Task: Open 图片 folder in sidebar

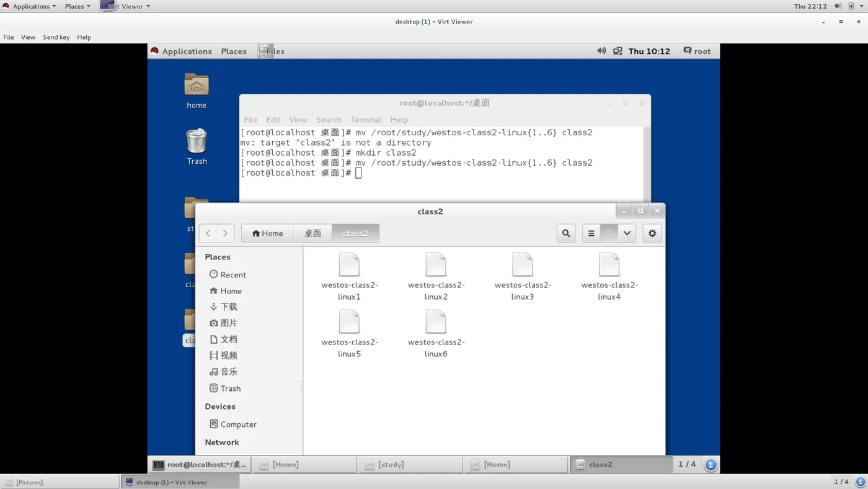Action: point(223,323)
